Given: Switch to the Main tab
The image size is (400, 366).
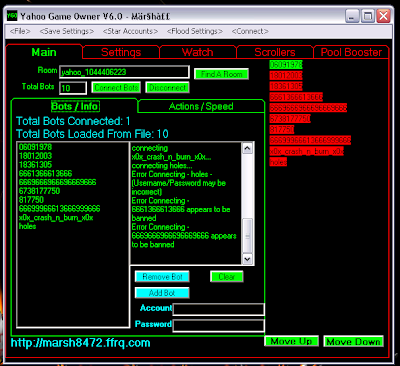Looking at the screenshot, I should click(x=44, y=52).
